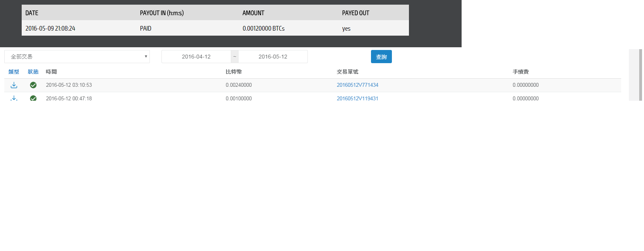Click the start date field 2016-04-12
Image resolution: width=644 pixels, height=251 pixels.
(x=196, y=57)
